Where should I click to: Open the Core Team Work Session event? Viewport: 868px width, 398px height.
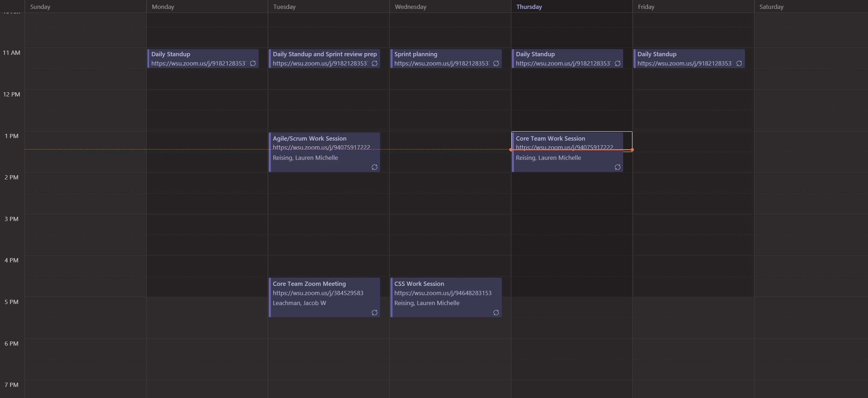[550, 138]
